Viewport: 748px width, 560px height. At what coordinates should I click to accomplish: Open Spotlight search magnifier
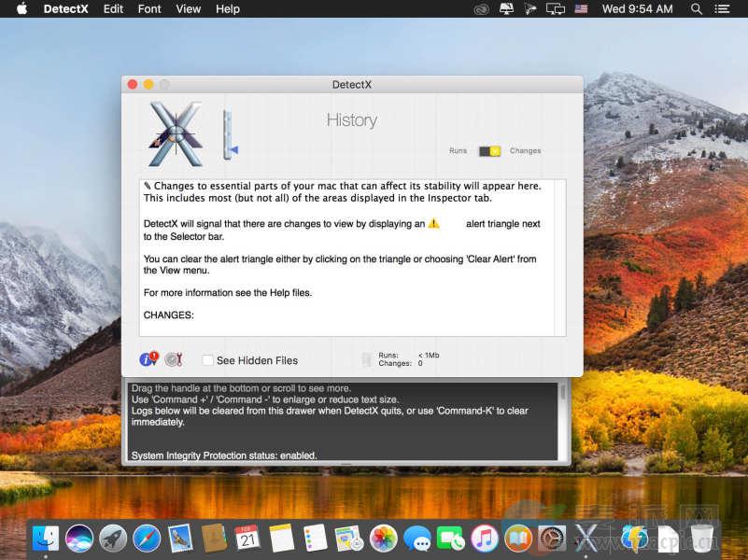click(x=697, y=9)
